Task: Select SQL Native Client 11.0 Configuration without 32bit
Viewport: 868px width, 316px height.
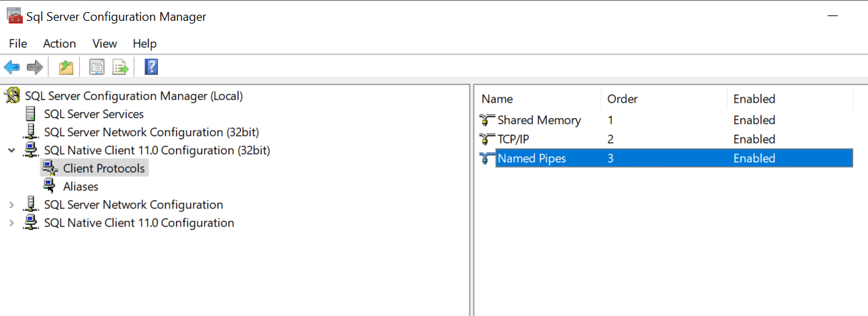Action: pyautogui.click(x=139, y=223)
